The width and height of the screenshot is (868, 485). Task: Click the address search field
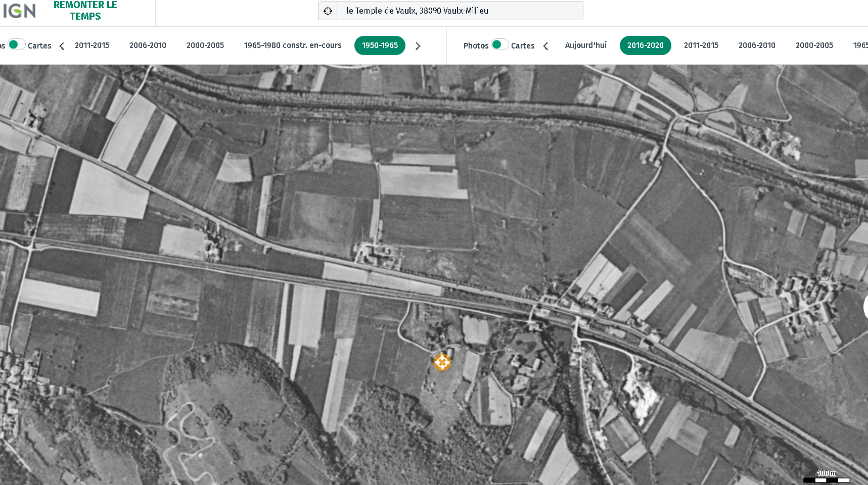pos(459,11)
